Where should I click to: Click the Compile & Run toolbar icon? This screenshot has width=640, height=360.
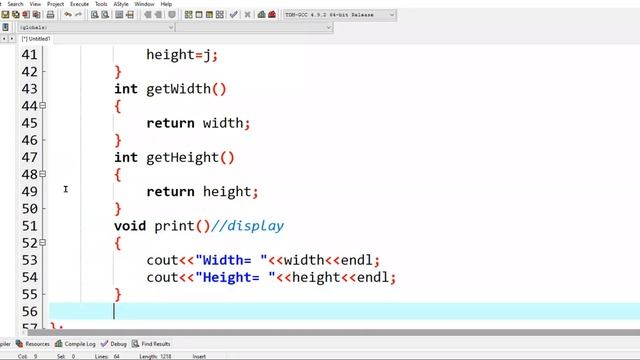tap(209, 15)
